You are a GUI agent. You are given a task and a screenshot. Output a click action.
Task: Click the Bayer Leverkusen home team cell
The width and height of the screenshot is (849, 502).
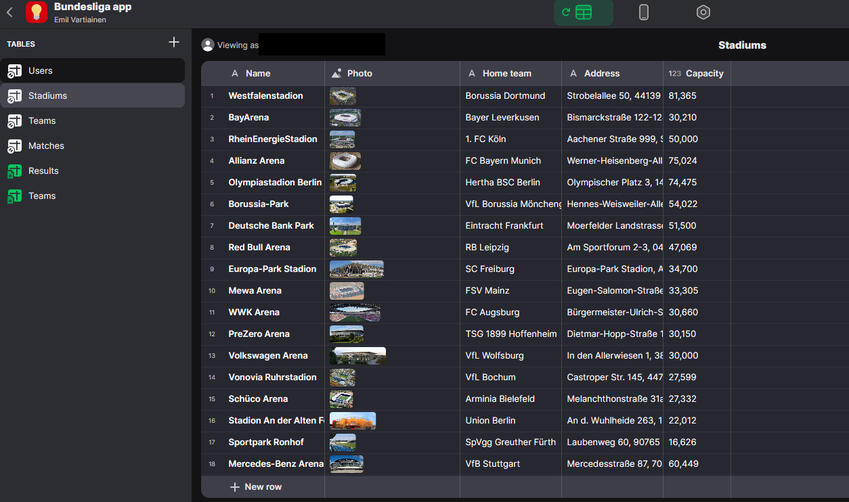point(511,118)
